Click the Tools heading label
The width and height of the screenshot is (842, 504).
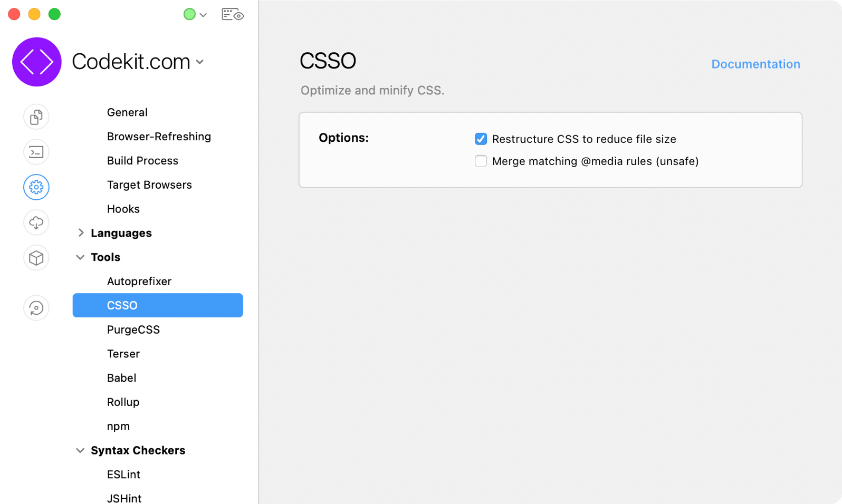pyautogui.click(x=106, y=257)
